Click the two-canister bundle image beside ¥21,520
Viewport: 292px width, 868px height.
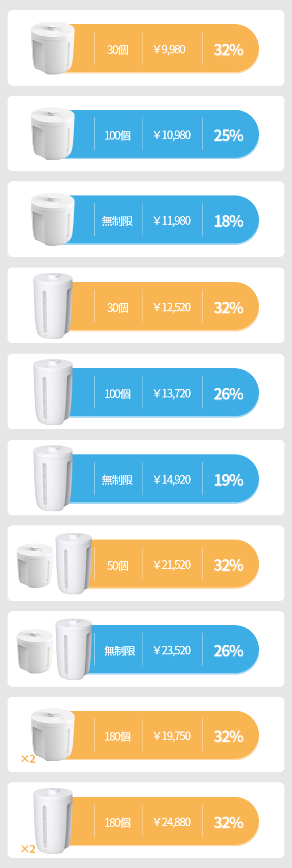(54, 564)
